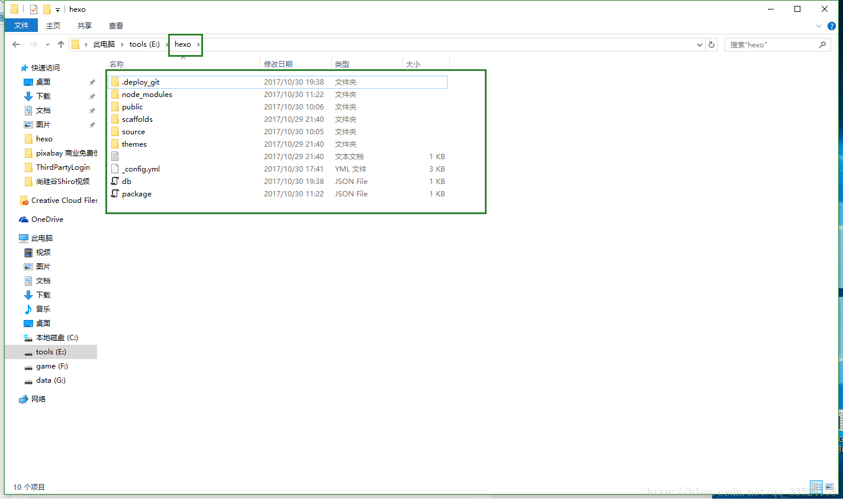Switch to large icons view in status bar

point(829,487)
